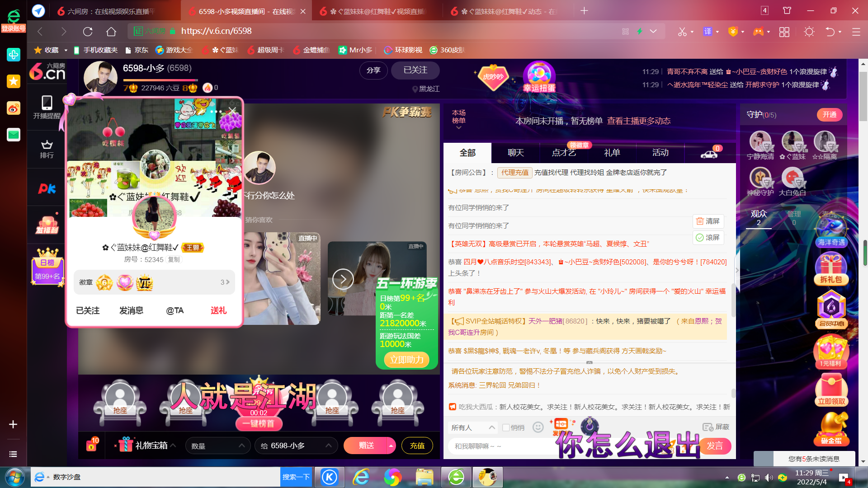Open the 6.cn site logo
The width and height of the screenshot is (868, 488).
coord(47,71)
